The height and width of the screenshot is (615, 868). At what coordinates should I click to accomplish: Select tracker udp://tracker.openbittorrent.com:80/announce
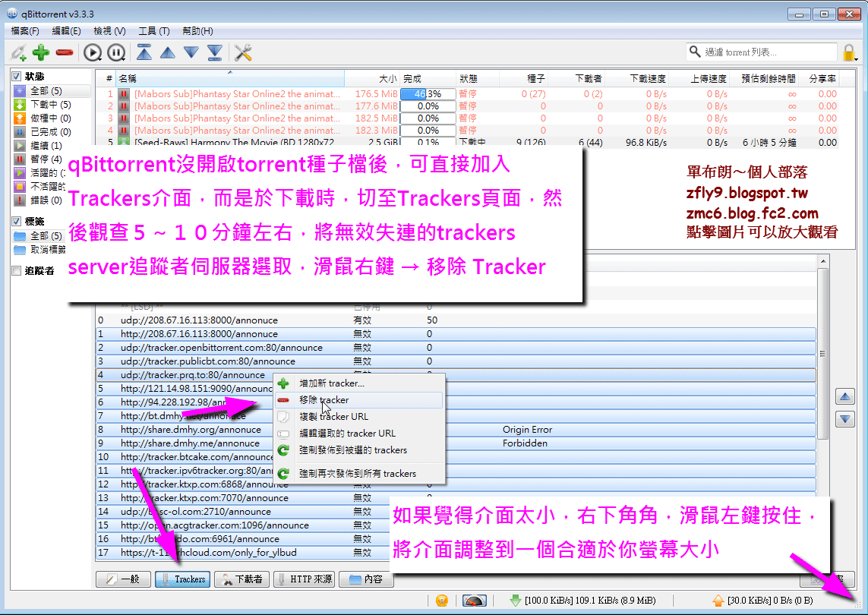(456, 348)
